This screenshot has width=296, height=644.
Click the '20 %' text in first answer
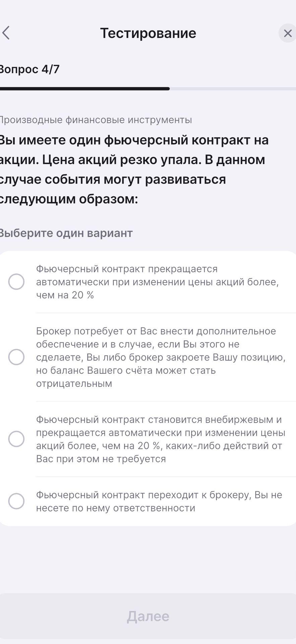(83, 295)
